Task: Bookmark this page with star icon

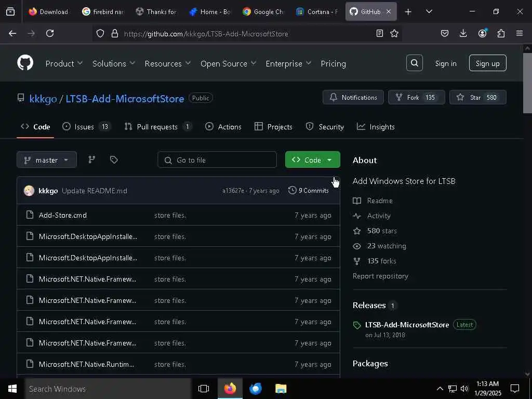Action: pyautogui.click(x=394, y=33)
